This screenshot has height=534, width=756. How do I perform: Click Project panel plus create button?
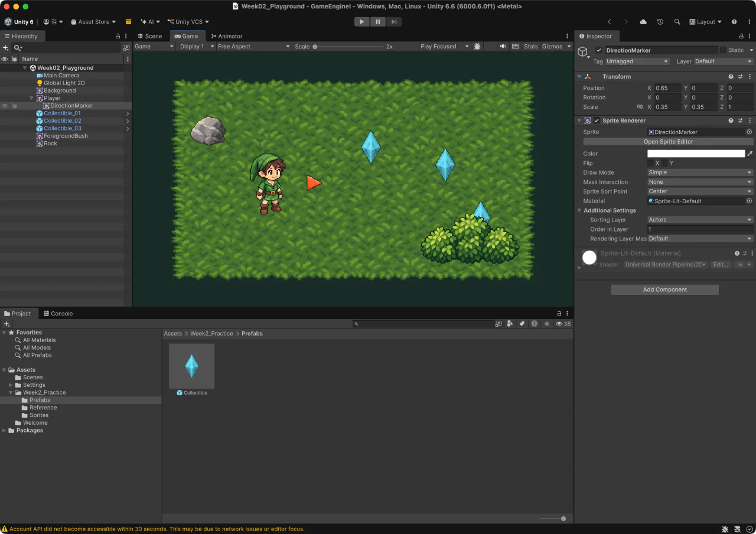pos(6,324)
